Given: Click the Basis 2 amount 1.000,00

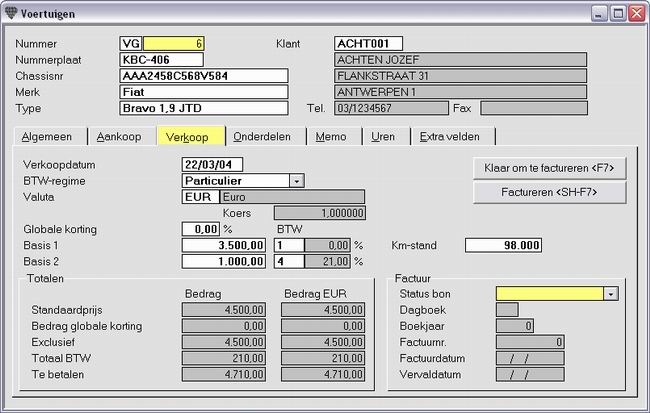Looking at the screenshot, I should 224,262.
